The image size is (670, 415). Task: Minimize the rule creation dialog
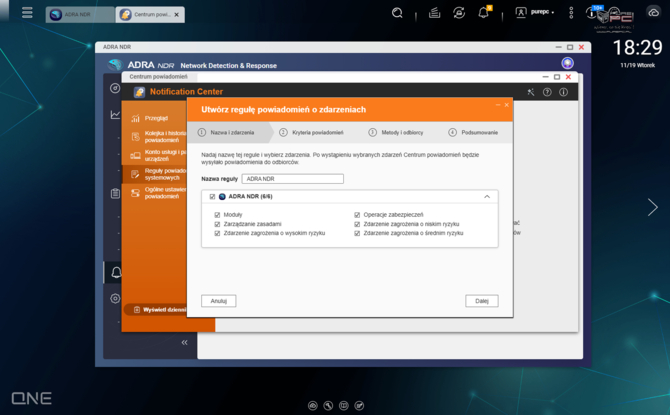tap(498, 105)
